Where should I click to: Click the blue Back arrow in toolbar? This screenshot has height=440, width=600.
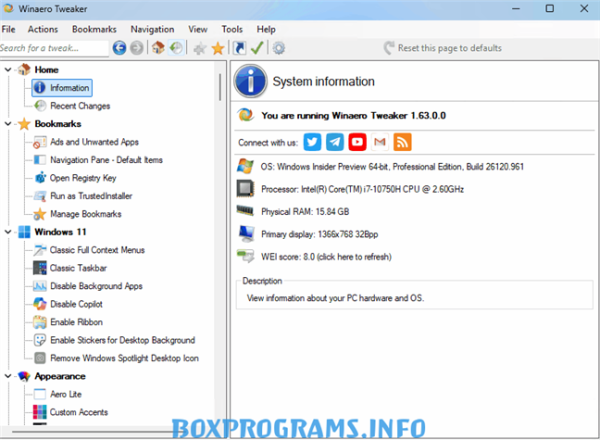coord(120,48)
